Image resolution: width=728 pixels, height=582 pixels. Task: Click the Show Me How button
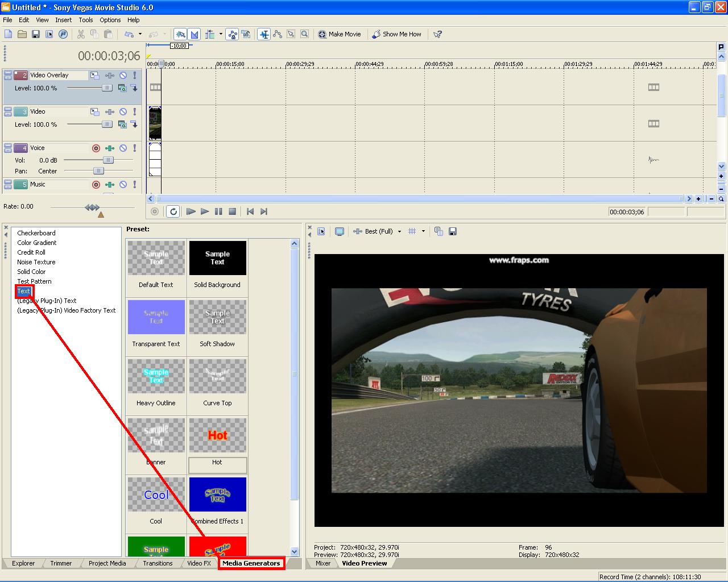(397, 34)
